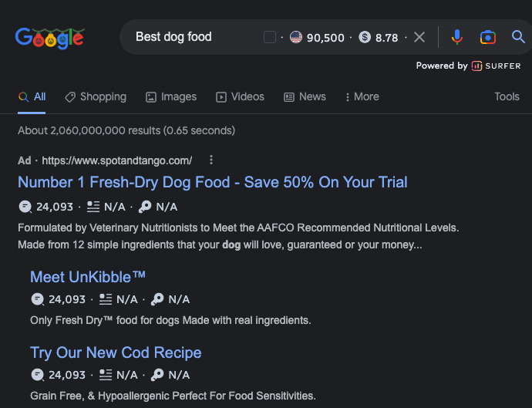532x408 pixels.
Task: Open the three-dot menu beside ad URL
Action: pos(211,160)
